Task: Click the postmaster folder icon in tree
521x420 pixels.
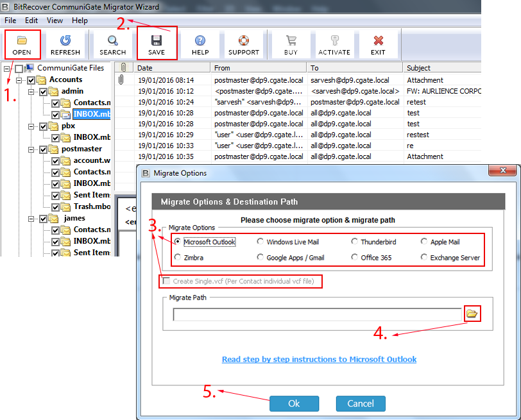Action: click(53, 149)
